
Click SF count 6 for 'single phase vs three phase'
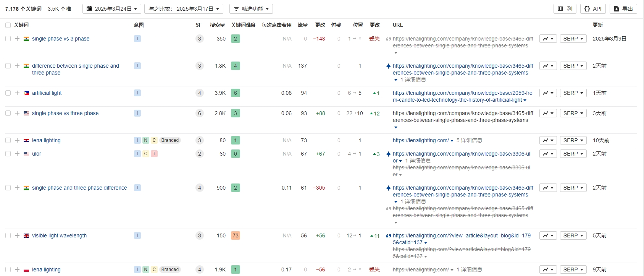[x=199, y=113]
